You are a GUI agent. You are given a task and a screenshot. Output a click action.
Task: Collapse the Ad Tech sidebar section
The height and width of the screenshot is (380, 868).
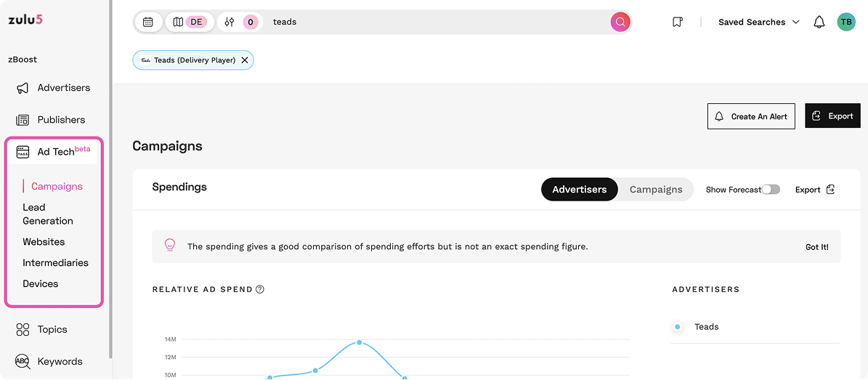55,152
